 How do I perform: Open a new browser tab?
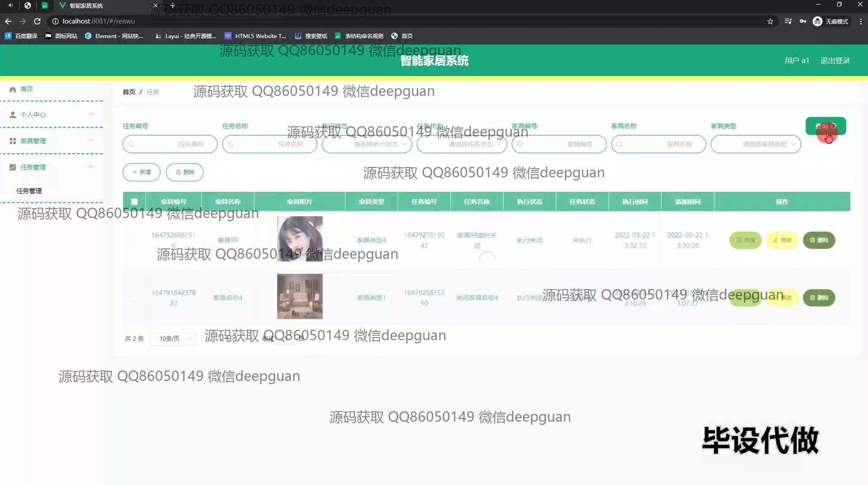(x=172, y=5)
